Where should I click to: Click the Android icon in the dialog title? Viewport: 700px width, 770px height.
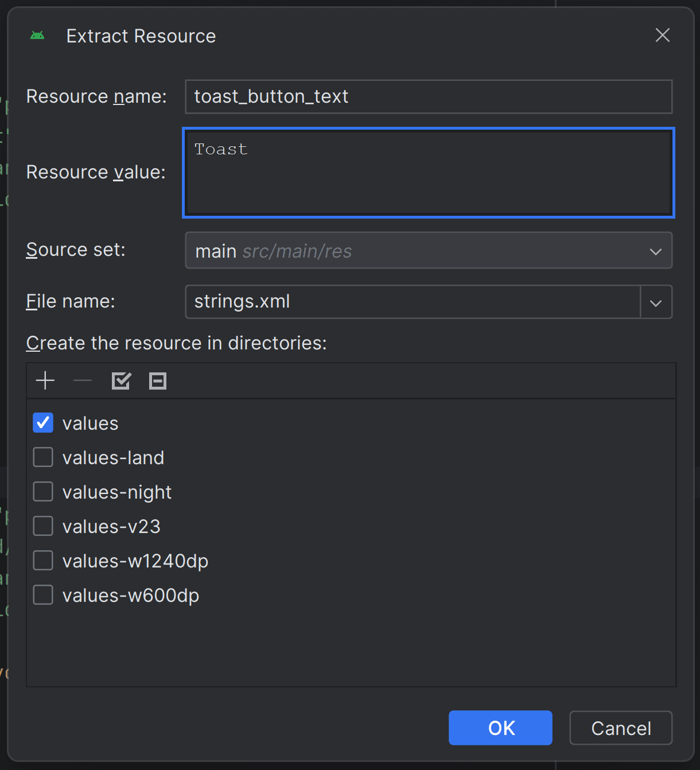tap(37, 36)
